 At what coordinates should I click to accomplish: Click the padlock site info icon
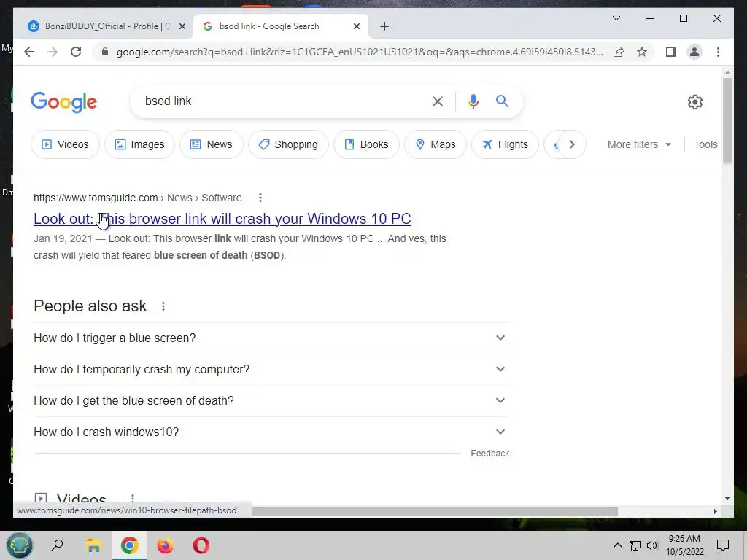click(105, 52)
